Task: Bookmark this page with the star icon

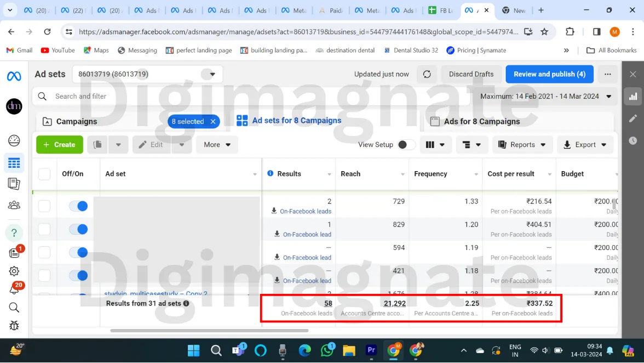Action: click(544, 32)
